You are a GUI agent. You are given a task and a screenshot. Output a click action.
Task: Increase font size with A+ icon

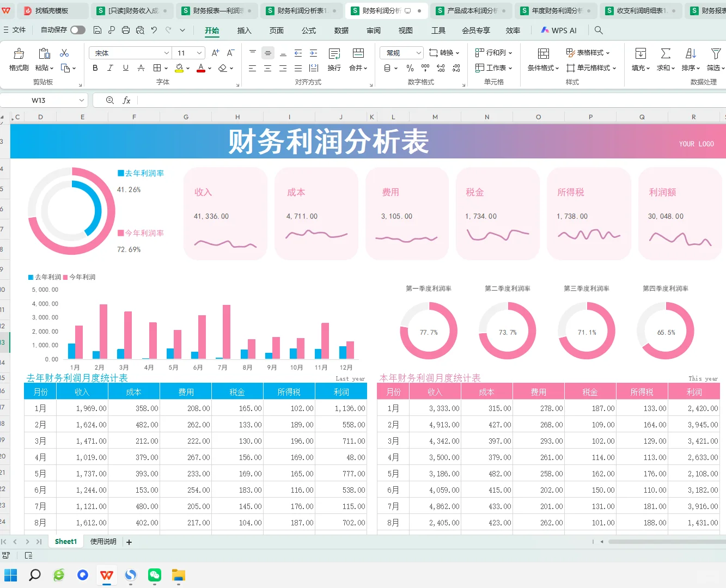[x=215, y=53]
